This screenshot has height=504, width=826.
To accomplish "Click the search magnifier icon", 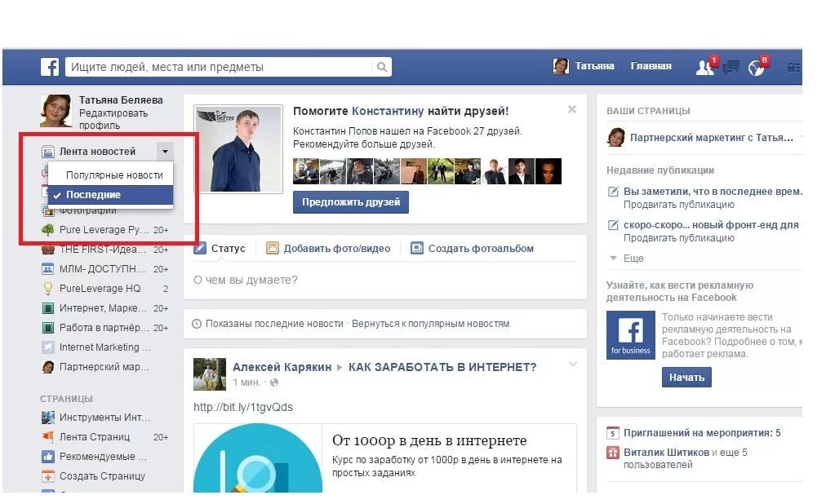I will coord(382,67).
